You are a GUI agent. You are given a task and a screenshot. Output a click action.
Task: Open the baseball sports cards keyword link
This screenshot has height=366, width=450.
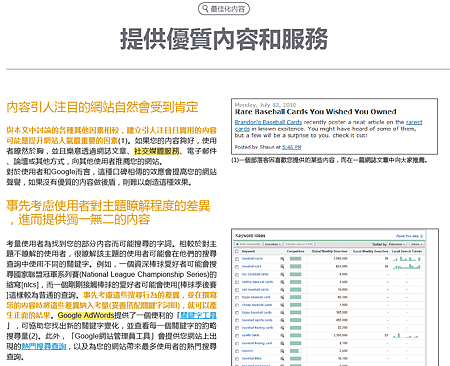(x=257, y=320)
